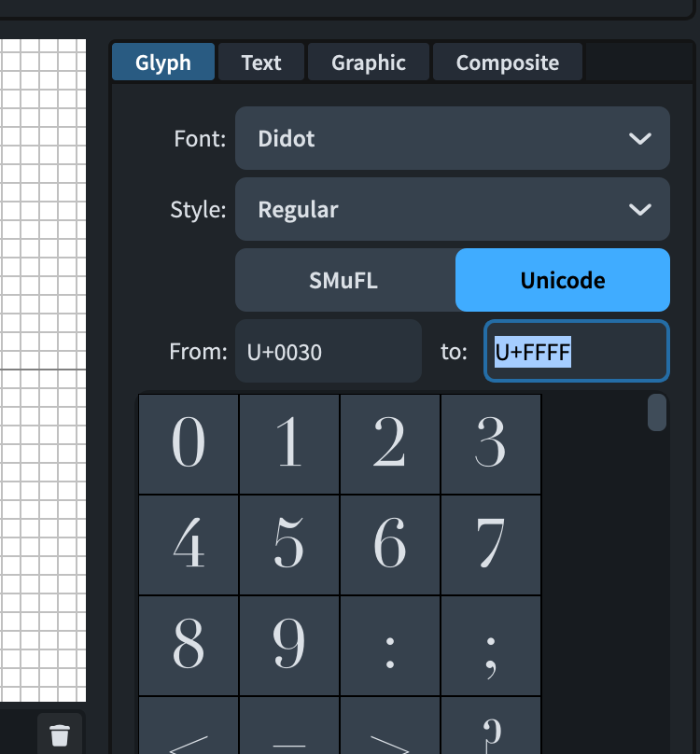The image size is (700, 754).
Task: Focus the 'to' range field U+FFFF
Action: coord(576,352)
